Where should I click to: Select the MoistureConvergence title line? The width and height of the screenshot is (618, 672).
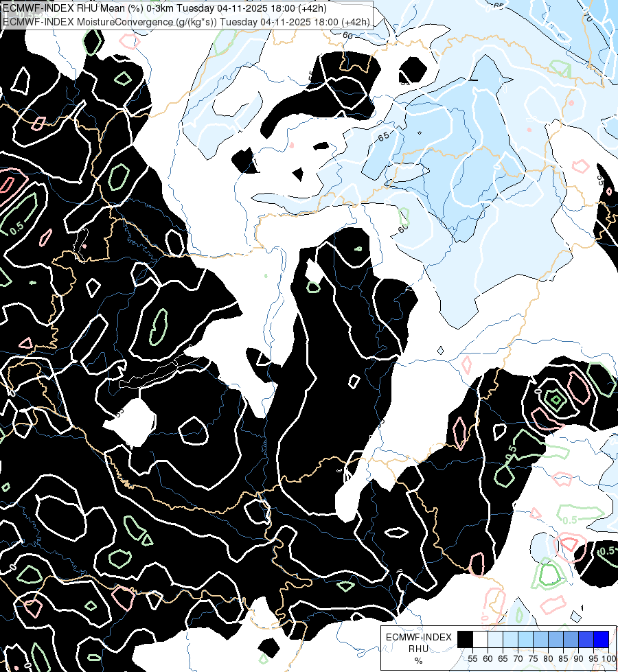click(x=186, y=22)
